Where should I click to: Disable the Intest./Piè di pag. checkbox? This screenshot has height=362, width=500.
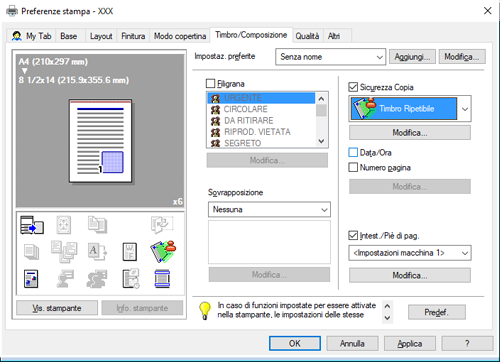pyautogui.click(x=353, y=236)
